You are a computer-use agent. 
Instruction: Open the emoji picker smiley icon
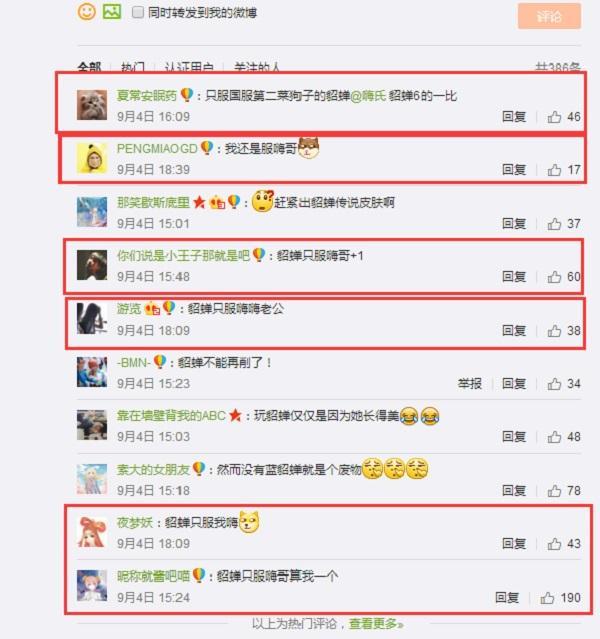click(x=86, y=11)
